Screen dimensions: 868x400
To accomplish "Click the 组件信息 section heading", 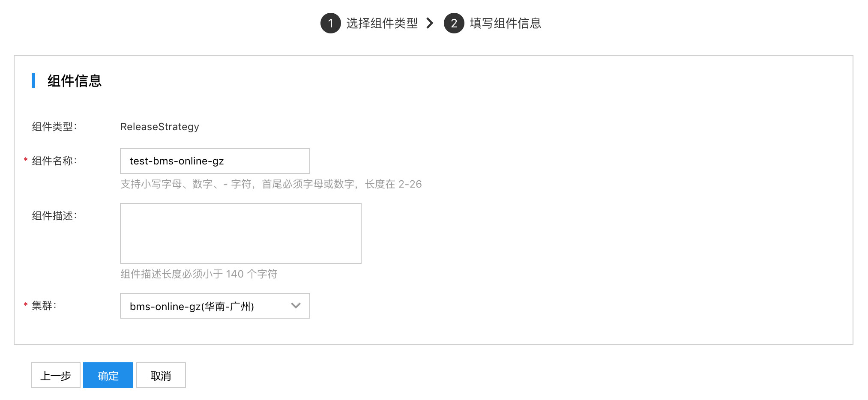I will pos(75,81).
